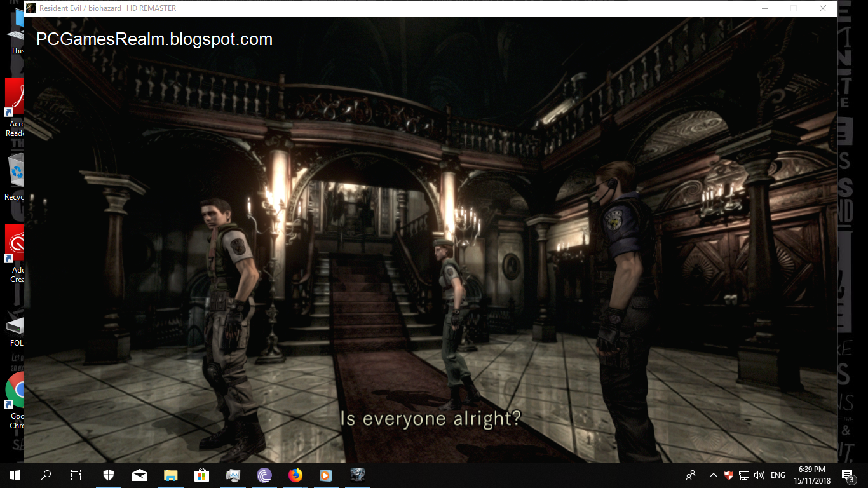The height and width of the screenshot is (488, 868).
Task: Open the red-white shield antivirus tray icon
Action: (x=729, y=475)
